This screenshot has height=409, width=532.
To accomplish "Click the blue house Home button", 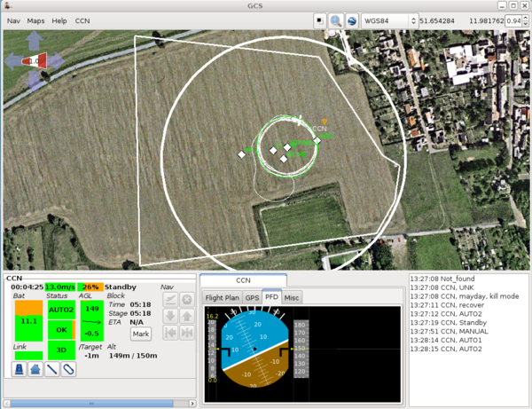I will pos(35,369).
